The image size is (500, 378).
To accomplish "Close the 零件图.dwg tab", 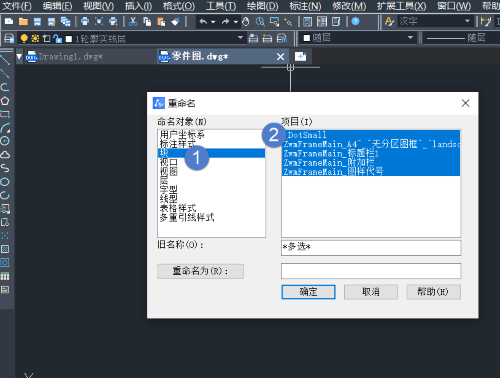I will [x=281, y=57].
